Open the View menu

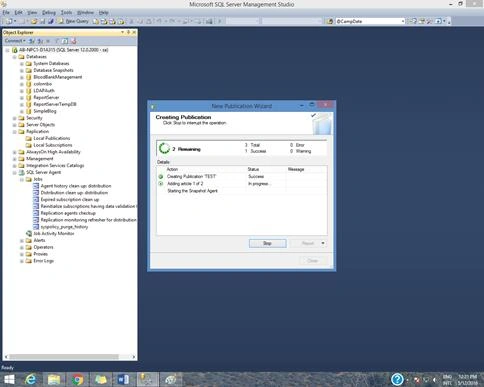[x=32, y=12]
